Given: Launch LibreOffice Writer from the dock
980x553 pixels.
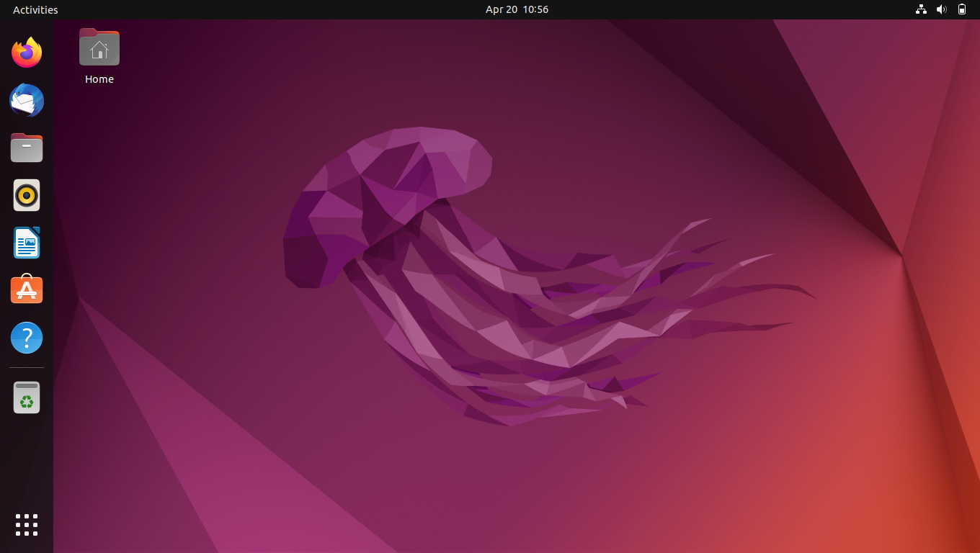Looking at the screenshot, I should point(27,243).
